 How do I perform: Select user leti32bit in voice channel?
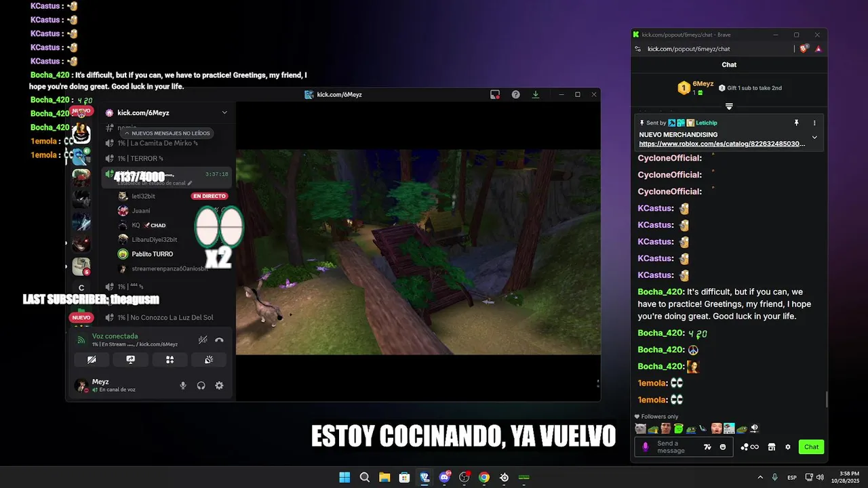[143, 196]
